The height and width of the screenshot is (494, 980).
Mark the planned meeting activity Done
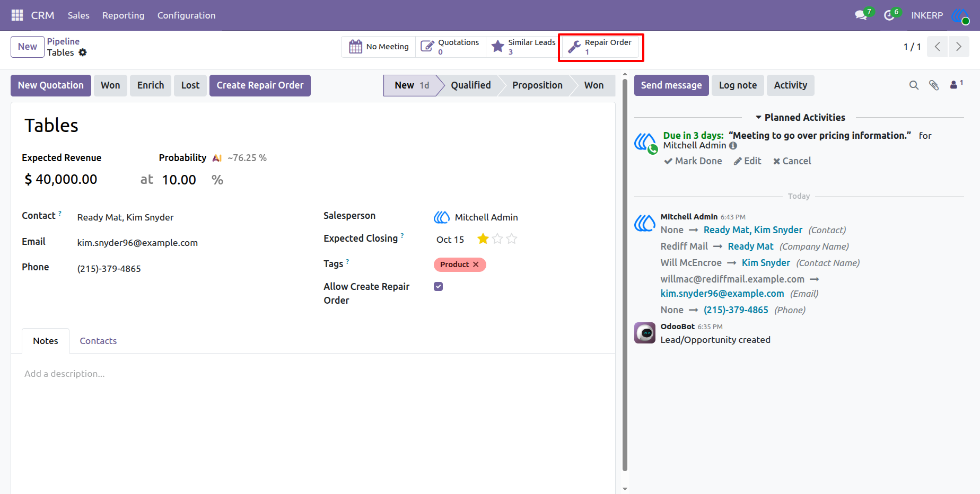pyautogui.click(x=693, y=161)
